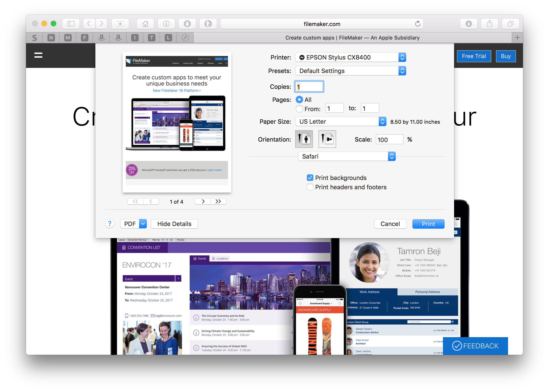Screen dimensions: 549x392
Task: Select landscape orientation
Action: coord(327,139)
